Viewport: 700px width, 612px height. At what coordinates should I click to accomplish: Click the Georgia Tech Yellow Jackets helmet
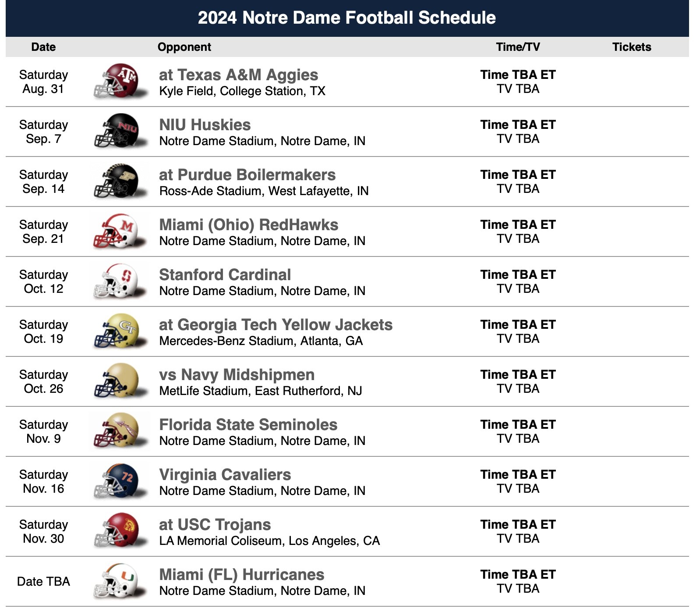click(x=118, y=331)
